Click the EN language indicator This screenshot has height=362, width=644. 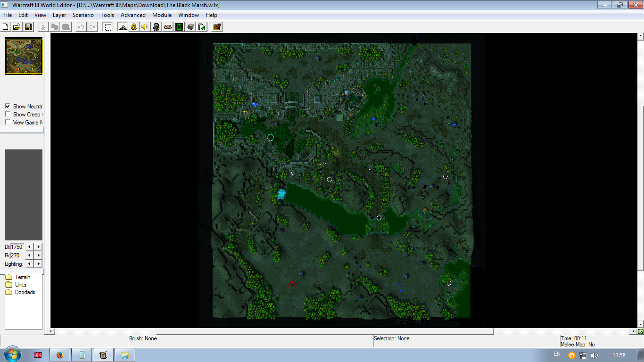pos(557,354)
